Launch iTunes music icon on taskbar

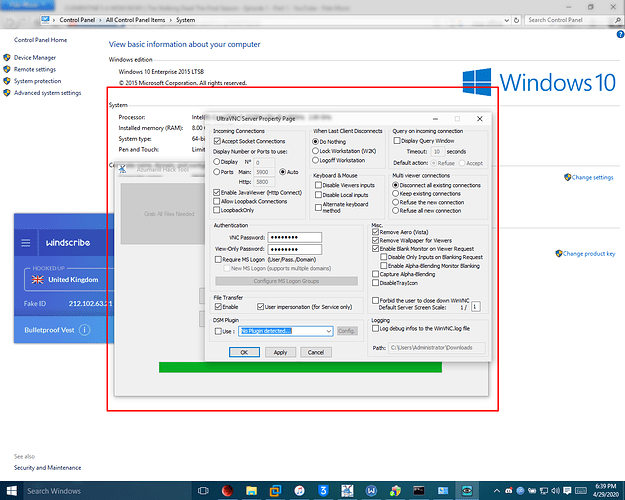(x=299, y=490)
